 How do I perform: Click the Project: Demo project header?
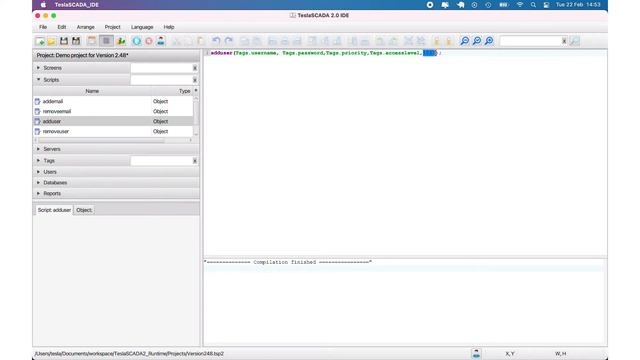pos(116,55)
